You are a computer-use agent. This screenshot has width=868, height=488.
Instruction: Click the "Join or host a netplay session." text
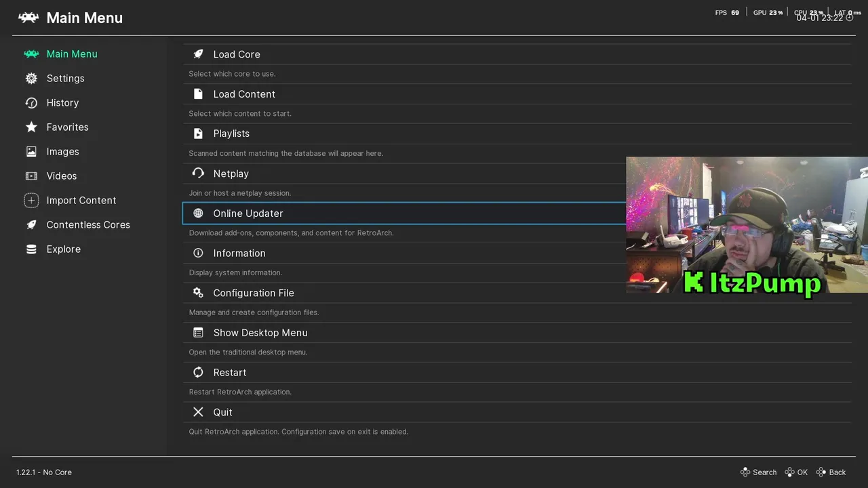coord(239,193)
